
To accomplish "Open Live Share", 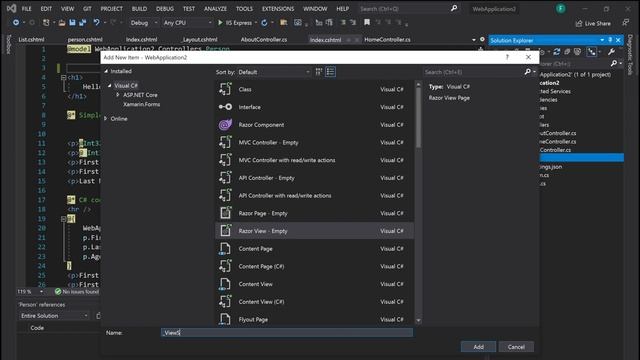I will coord(593,23).
